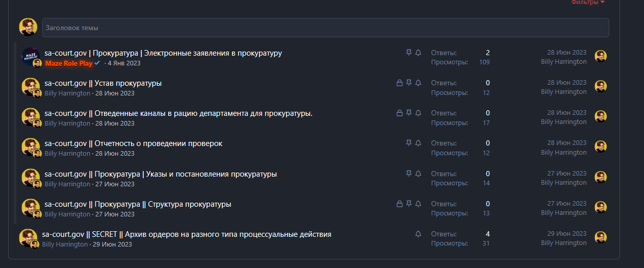Click lock icon on Структура прокуратуры thread
Viewport: 644px width, 268px height.
point(399,204)
